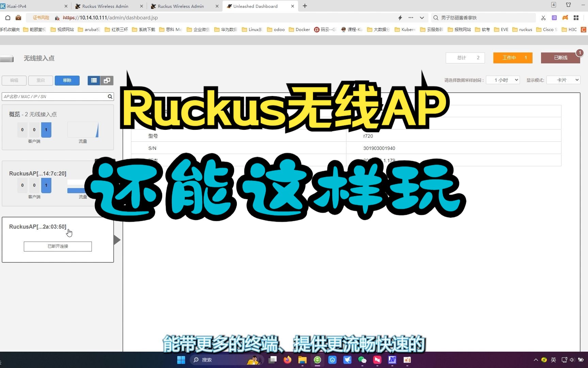Click the 重启 restart button
The height and width of the screenshot is (368, 588).
click(x=41, y=80)
